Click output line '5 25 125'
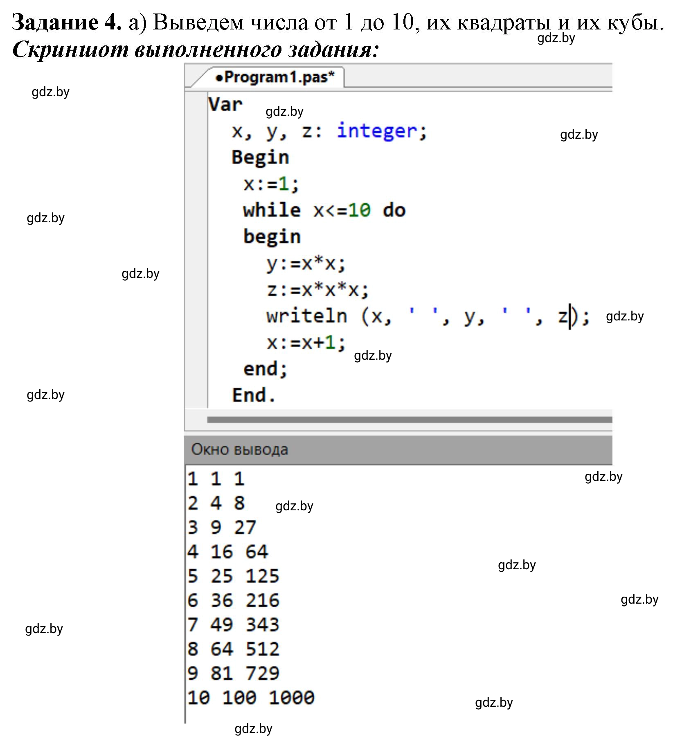This screenshot has width=700, height=744. (233, 576)
